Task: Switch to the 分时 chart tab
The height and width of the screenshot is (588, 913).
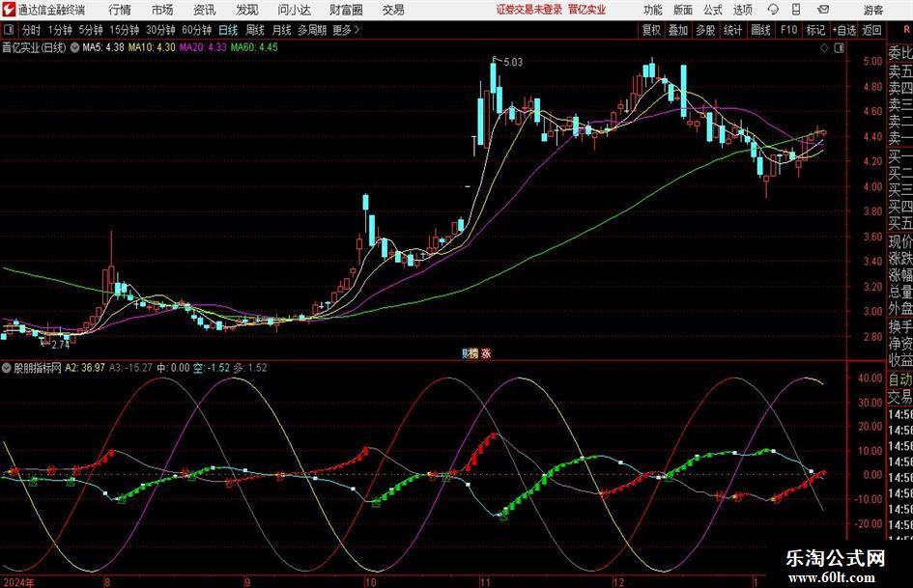Action: 31,30
